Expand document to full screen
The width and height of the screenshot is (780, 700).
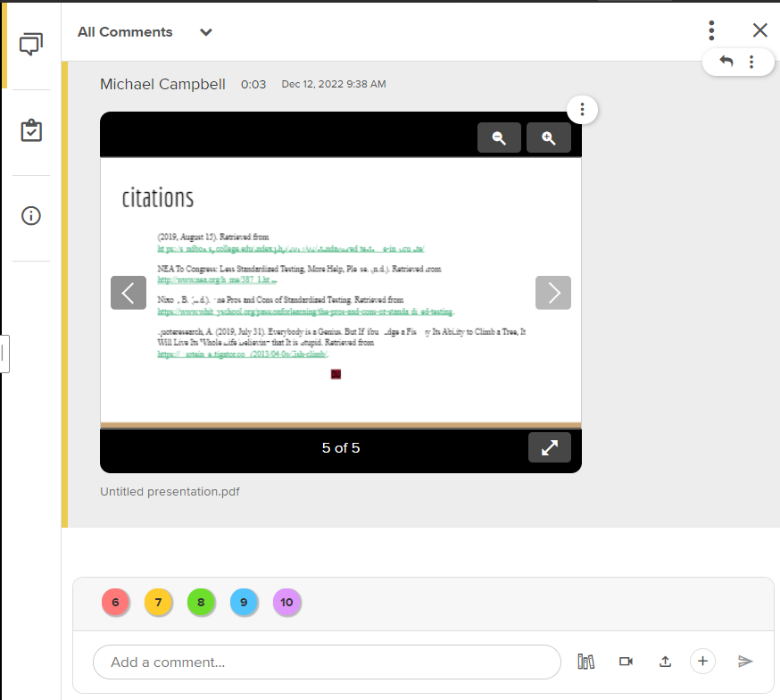[549, 447]
